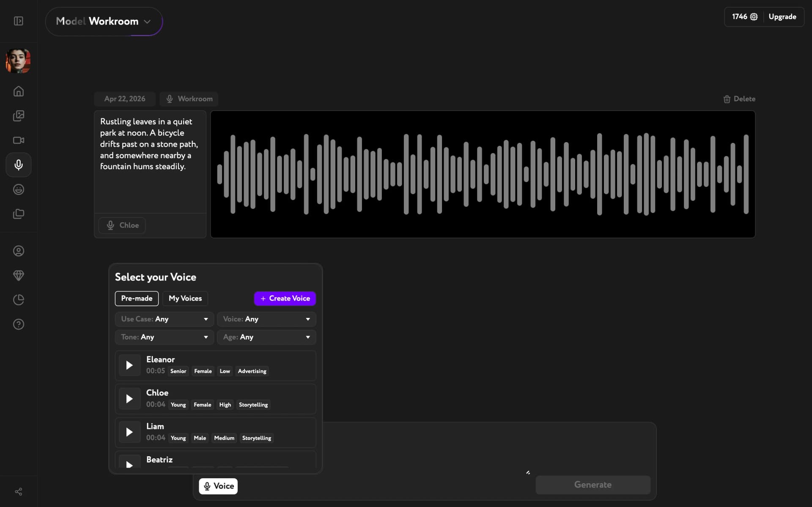
Task: Select the voice microphone tool in sidebar
Action: click(18, 164)
